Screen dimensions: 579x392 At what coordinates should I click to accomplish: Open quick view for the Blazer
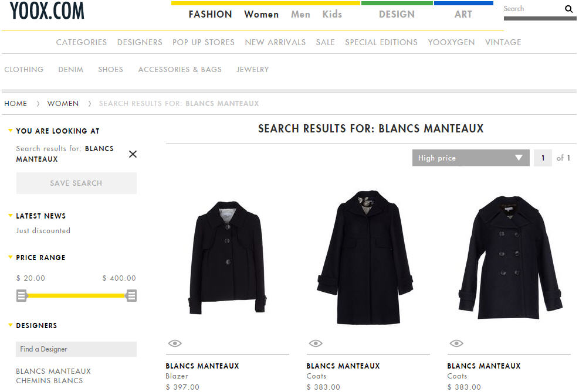pos(175,343)
